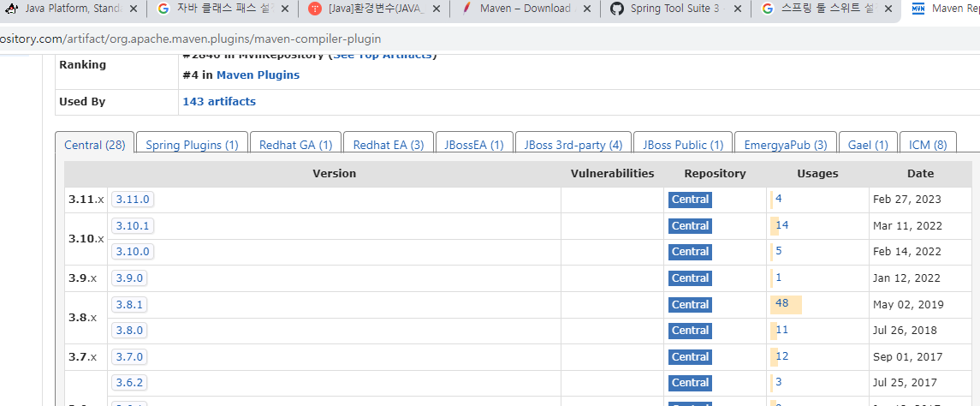Click the GitHub favicon on Spring Tool tab
Viewport: 980px width, 406px height.
pyautogui.click(x=617, y=9)
